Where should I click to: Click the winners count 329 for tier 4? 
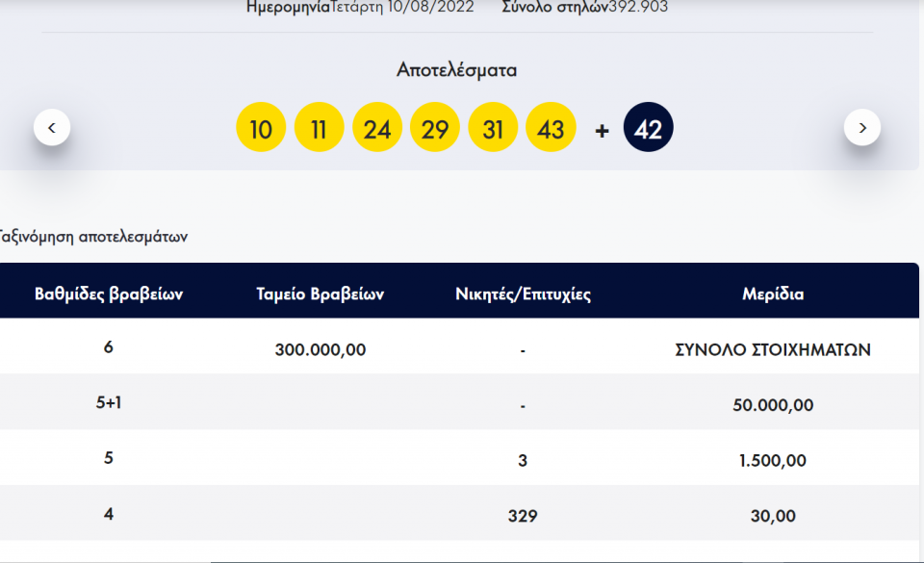click(523, 515)
